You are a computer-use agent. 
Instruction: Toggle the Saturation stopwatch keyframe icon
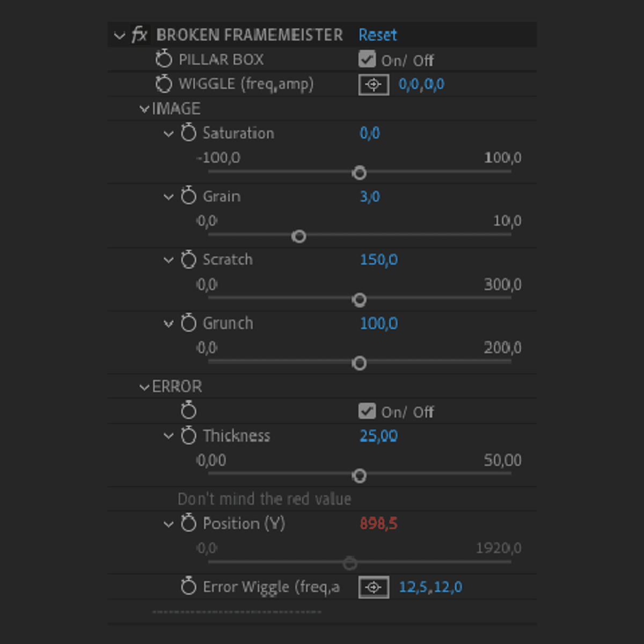188,133
